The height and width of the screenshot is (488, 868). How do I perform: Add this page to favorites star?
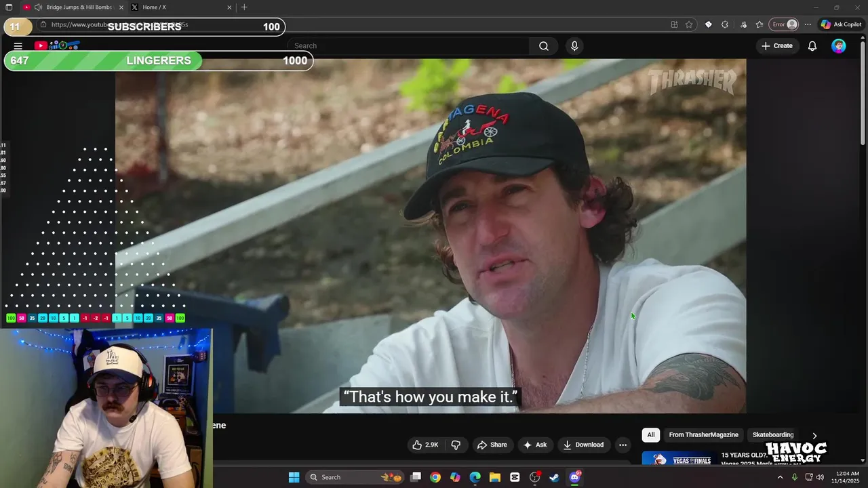(689, 24)
